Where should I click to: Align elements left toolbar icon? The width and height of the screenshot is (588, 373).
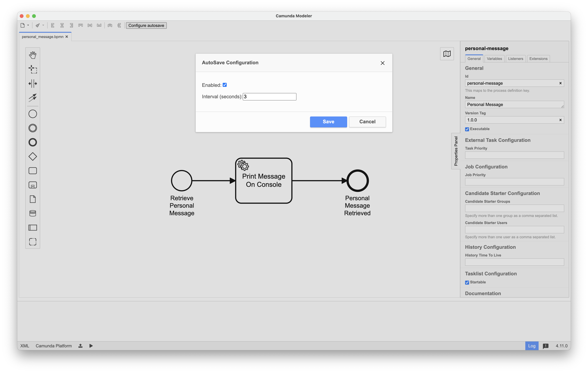(x=52, y=25)
